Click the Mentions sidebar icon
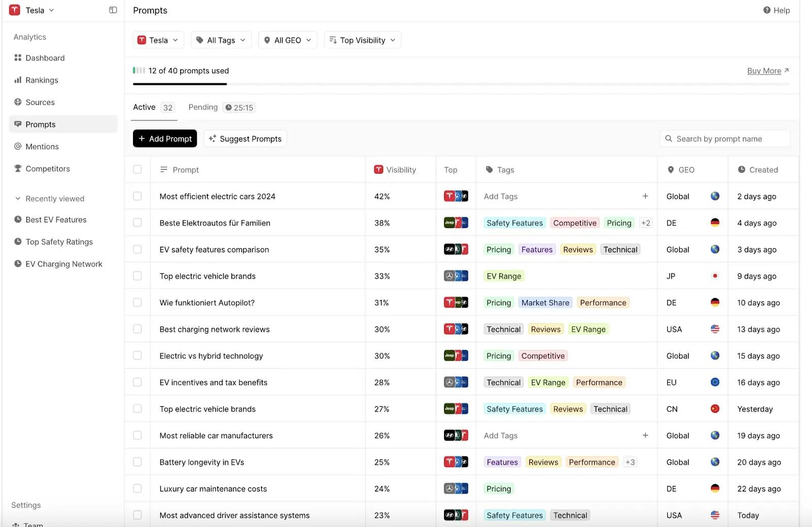The height and width of the screenshot is (527, 812). (17, 146)
